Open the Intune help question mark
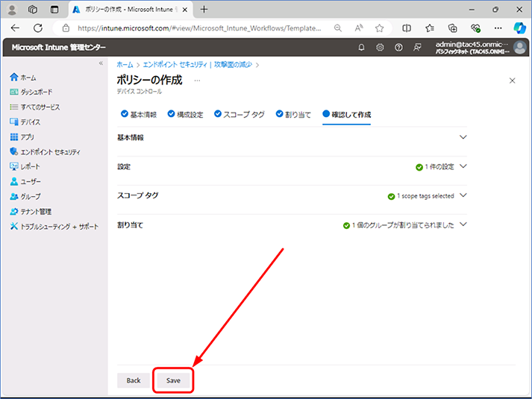The height and width of the screenshot is (399, 532). [398, 48]
